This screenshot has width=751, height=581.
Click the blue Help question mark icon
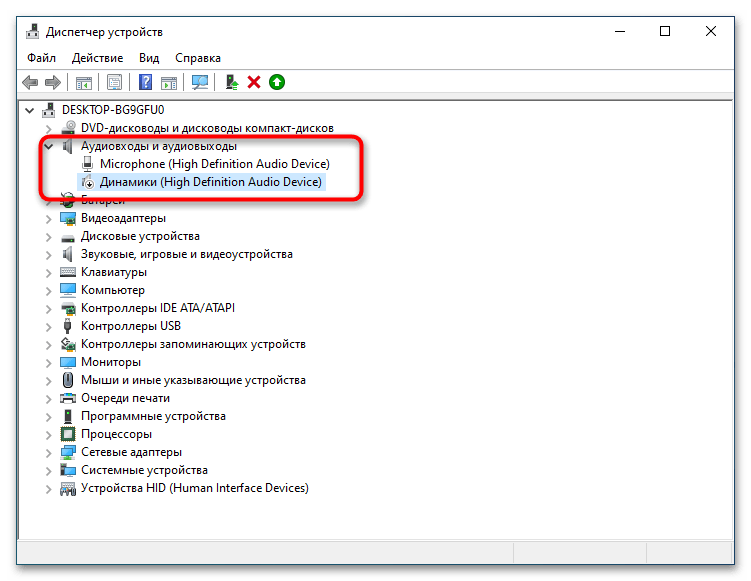click(145, 82)
